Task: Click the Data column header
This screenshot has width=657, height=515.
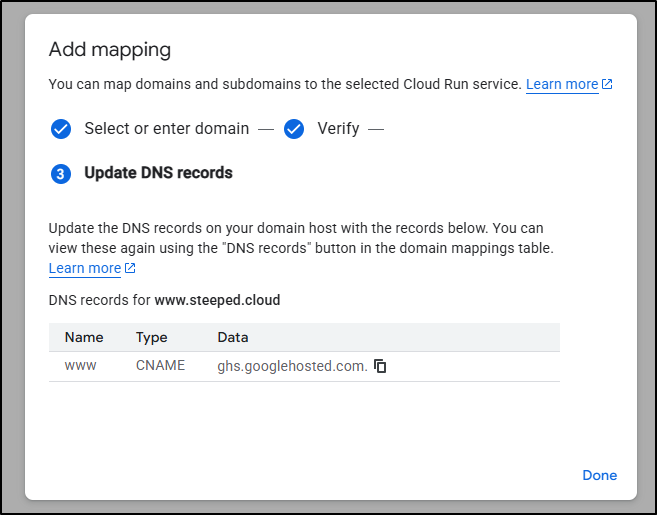Action: [x=233, y=338]
